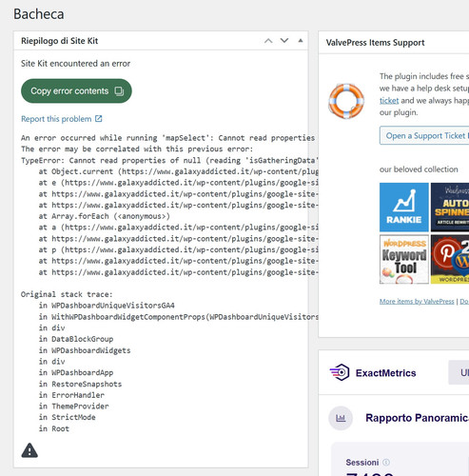Image resolution: width=469 pixels, height=476 pixels.
Task: Click the info icon beside Sessioni
Action: [x=386, y=463]
